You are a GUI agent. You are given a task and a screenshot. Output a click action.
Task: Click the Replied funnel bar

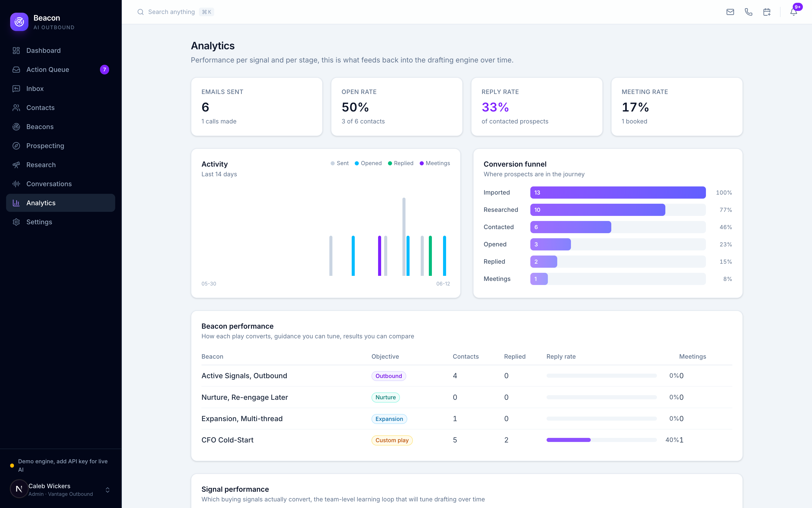[544, 262]
